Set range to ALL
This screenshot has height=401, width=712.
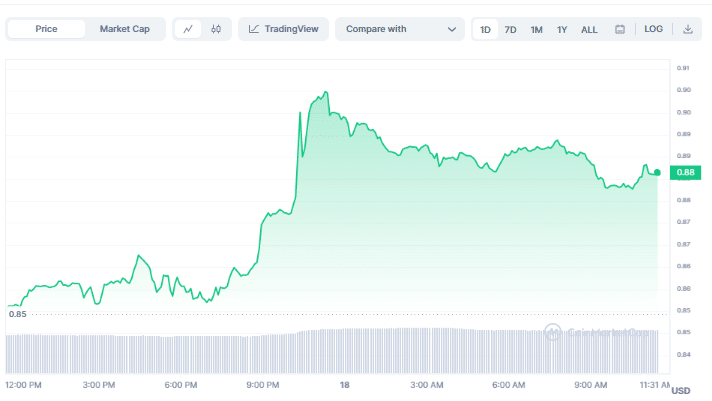pyautogui.click(x=589, y=30)
